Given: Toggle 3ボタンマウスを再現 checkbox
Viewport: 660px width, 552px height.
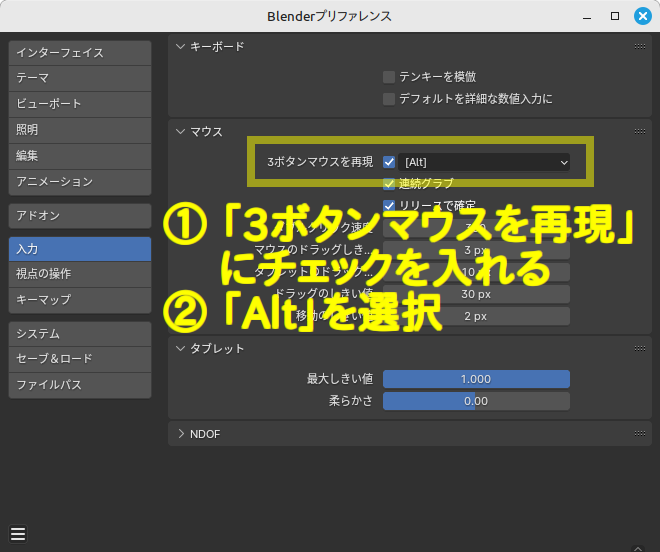Looking at the screenshot, I should click(x=389, y=162).
